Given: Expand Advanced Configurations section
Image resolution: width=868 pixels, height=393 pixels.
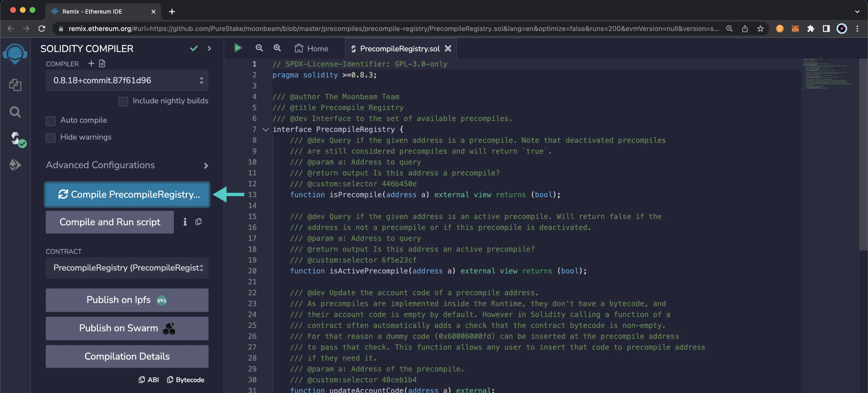Looking at the screenshot, I should (127, 165).
